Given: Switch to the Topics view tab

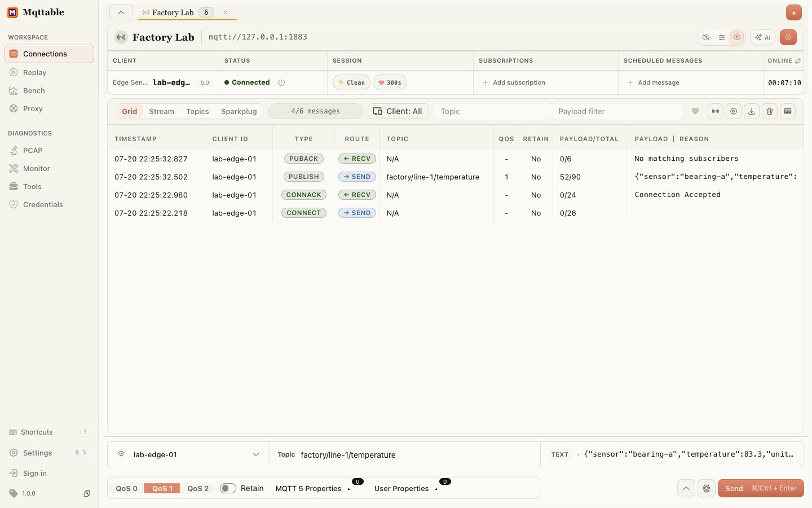Looking at the screenshot, I should tap(197, 111).
